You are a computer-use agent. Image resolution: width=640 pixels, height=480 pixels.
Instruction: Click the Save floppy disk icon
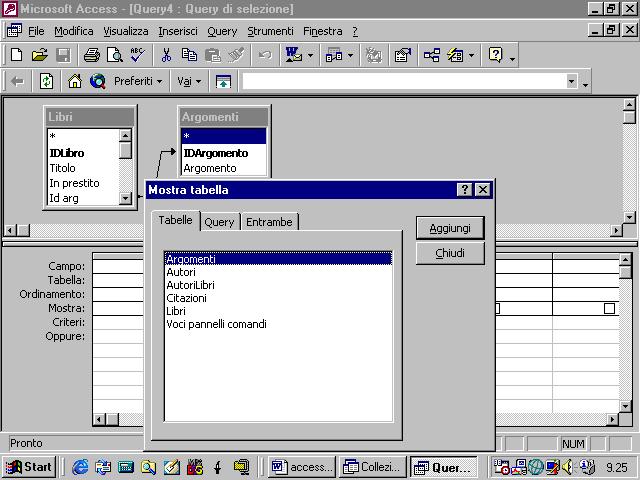tap(63, 55)
